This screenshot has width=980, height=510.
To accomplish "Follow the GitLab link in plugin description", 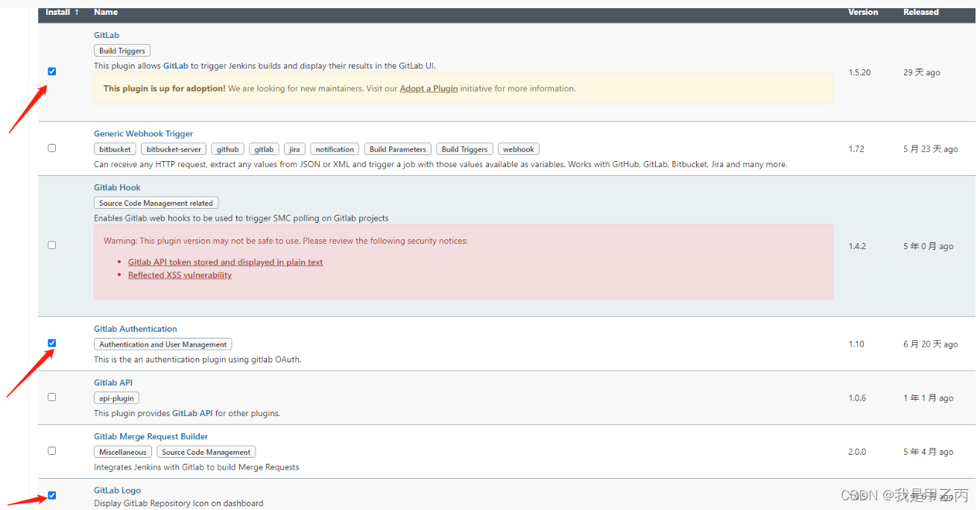I will [176, 66].
